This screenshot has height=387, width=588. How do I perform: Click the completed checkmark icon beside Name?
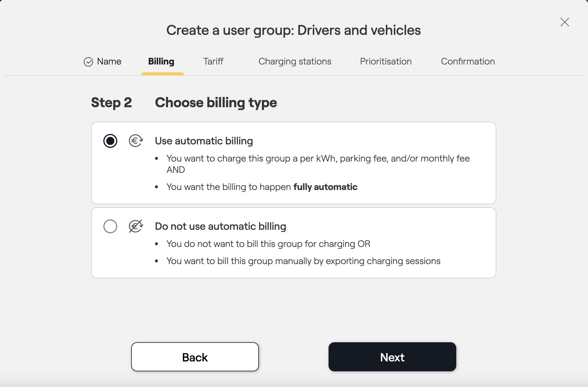pos(88,62)
